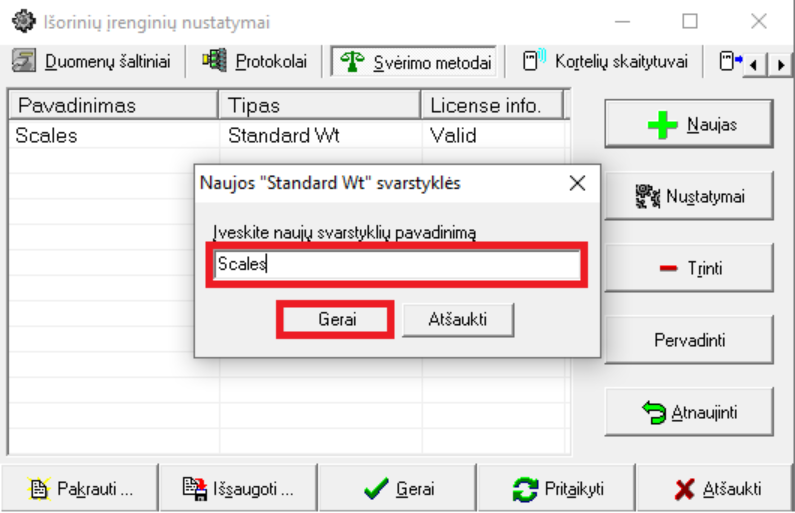Click the green Atnaujinti arrow icon
The width and height of the screenshot is (795, 513).
(x=654, y=413)
